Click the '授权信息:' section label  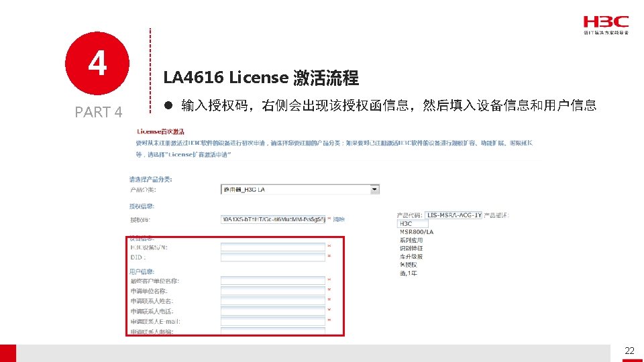coord(142,206)
